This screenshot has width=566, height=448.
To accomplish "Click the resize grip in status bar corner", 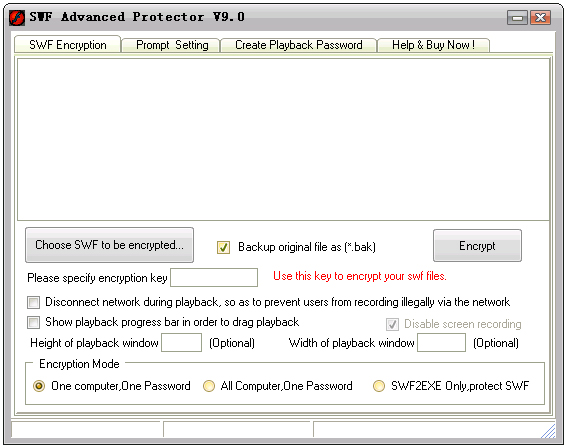I will [548, 431].
